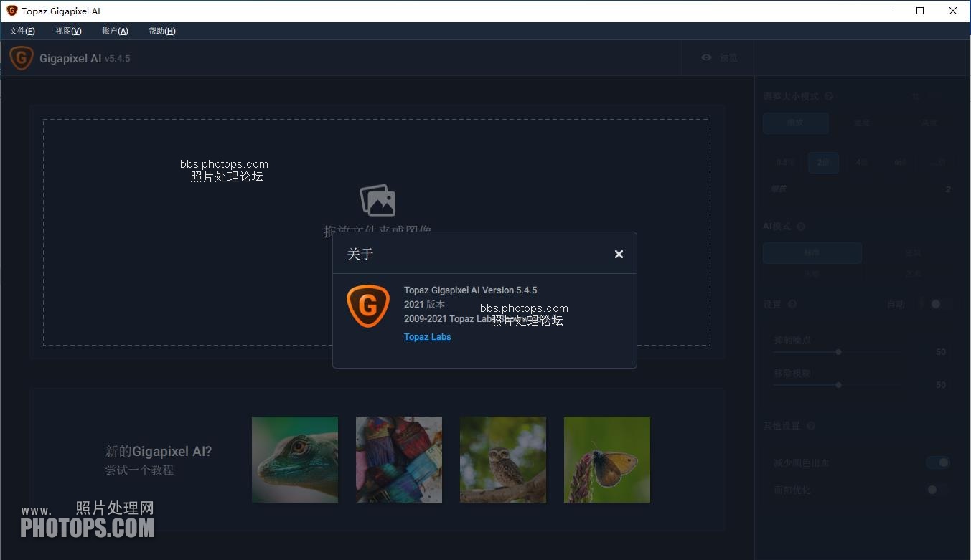The height and width of the screenshot is (560, 971).
Task: Click the 移除模糊 value field showing 50
Action: pyautogui.click(x=941, y=385)
